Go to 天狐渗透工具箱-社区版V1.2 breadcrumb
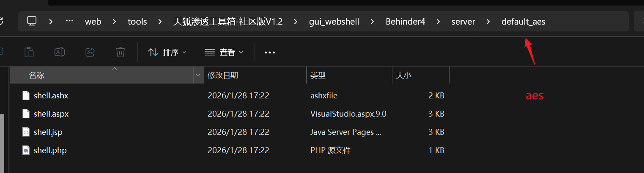This screenshot has width=644, height=173. (x=228, y=21)
